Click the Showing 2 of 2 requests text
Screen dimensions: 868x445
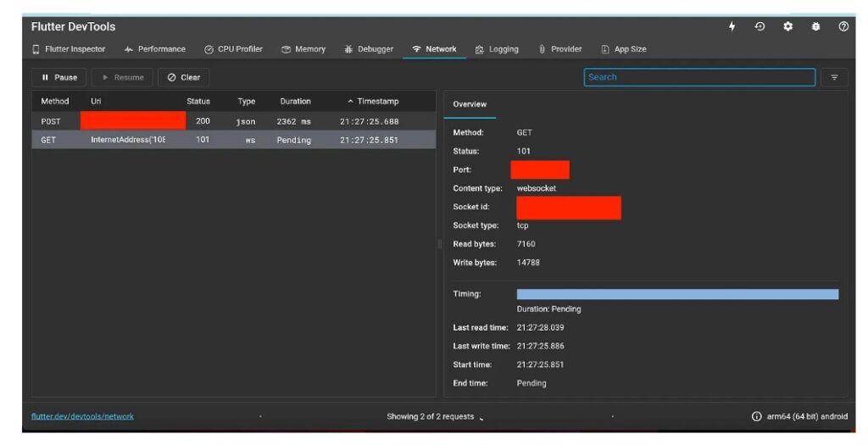[x=430, y=416]
